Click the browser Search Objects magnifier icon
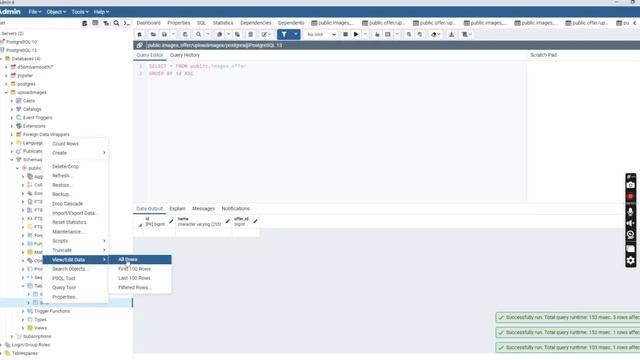 pyautogui.click(x=116, y=23)
